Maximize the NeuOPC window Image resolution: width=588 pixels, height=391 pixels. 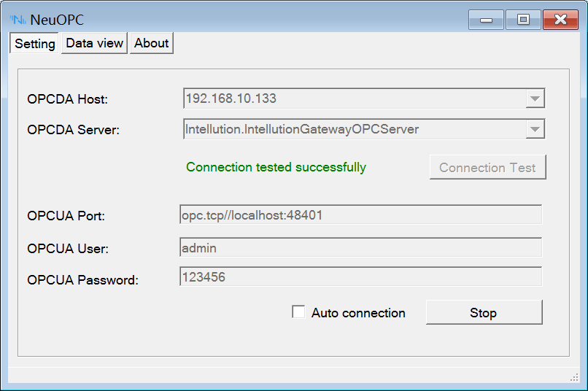click(x=523, y=20)
